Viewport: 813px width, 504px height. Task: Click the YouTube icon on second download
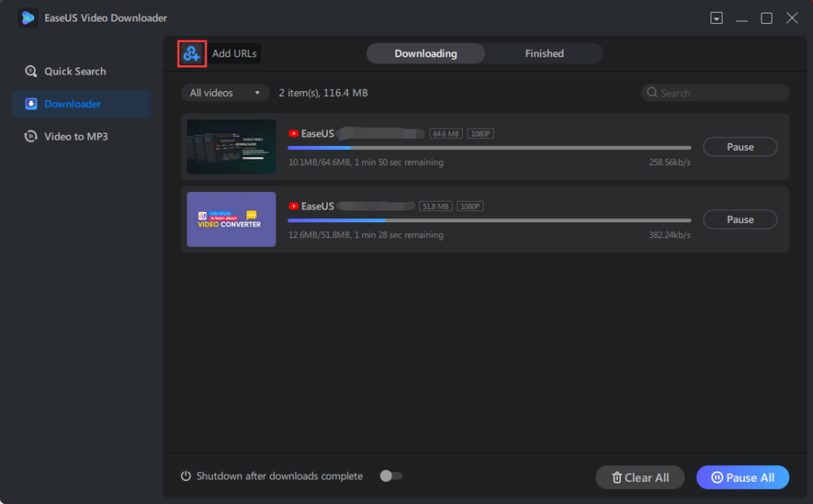click(294, 206)
